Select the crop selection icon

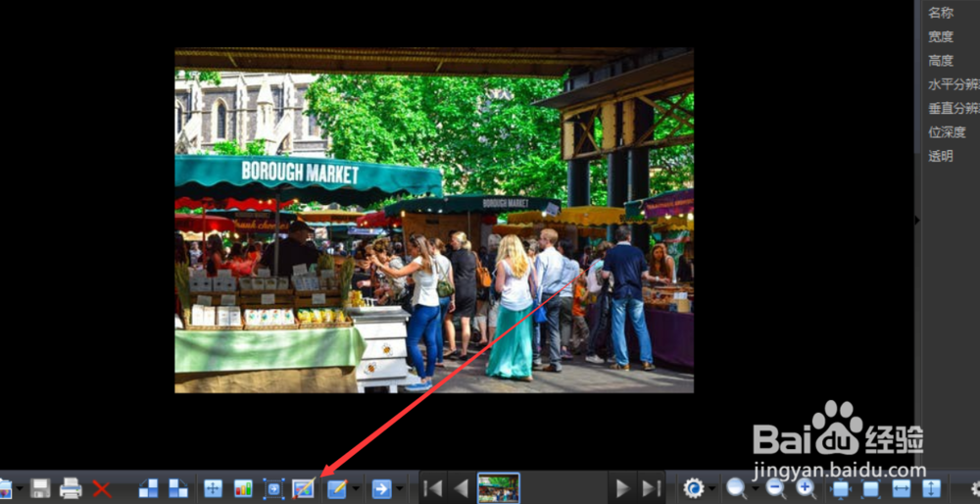pos(273,488)
